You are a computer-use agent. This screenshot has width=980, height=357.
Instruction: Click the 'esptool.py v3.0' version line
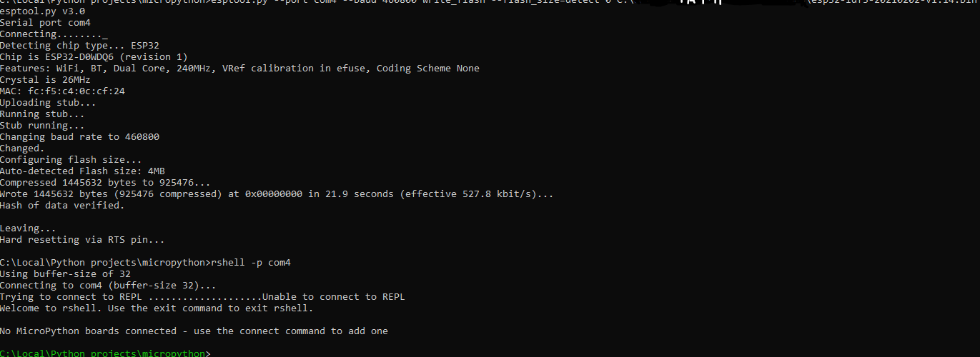click(43, 11)
